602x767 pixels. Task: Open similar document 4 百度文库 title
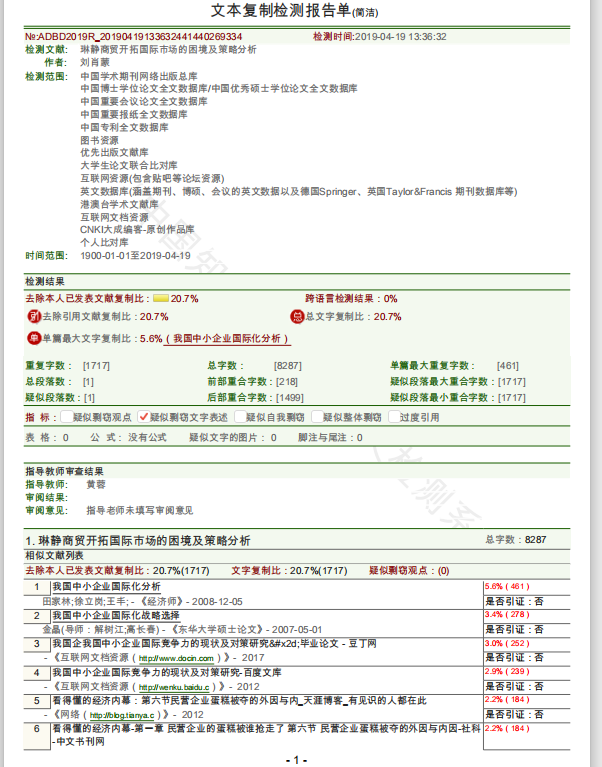pyautogui.click(x=167, y=673)
